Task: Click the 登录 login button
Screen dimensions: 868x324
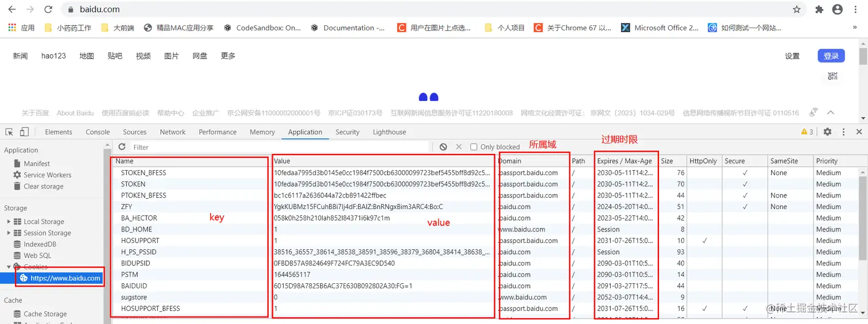Action: pos(831,56)
